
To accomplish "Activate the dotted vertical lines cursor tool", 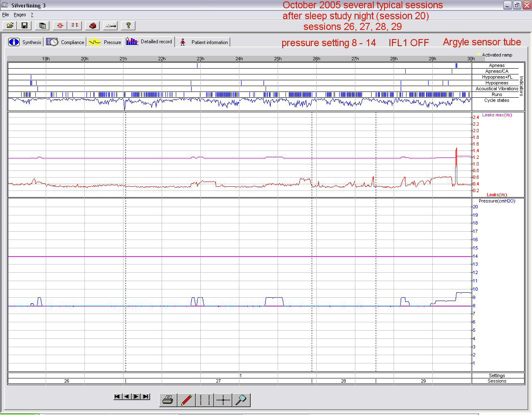I will click(x=204, y=400).
